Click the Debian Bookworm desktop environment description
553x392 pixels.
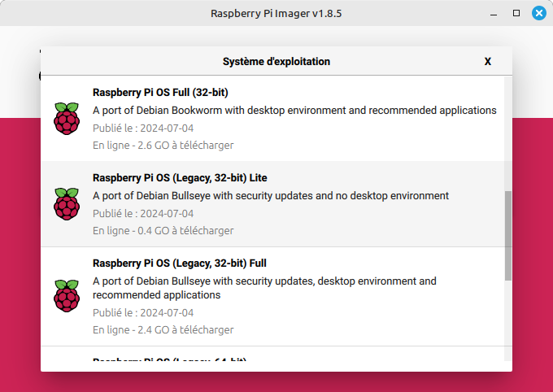click(x=294, y=111)
